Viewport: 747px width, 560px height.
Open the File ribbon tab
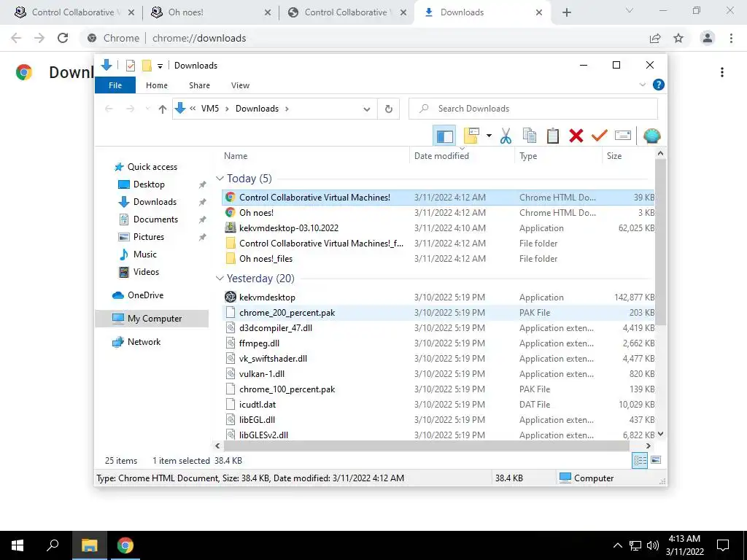(115, 85)
